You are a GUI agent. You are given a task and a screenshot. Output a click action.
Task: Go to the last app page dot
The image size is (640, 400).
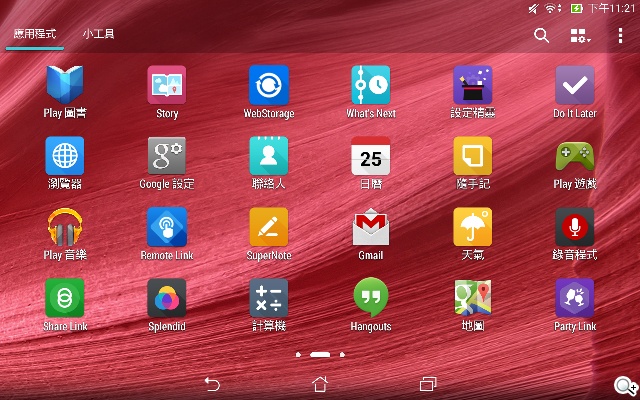(x=342, y=355)
